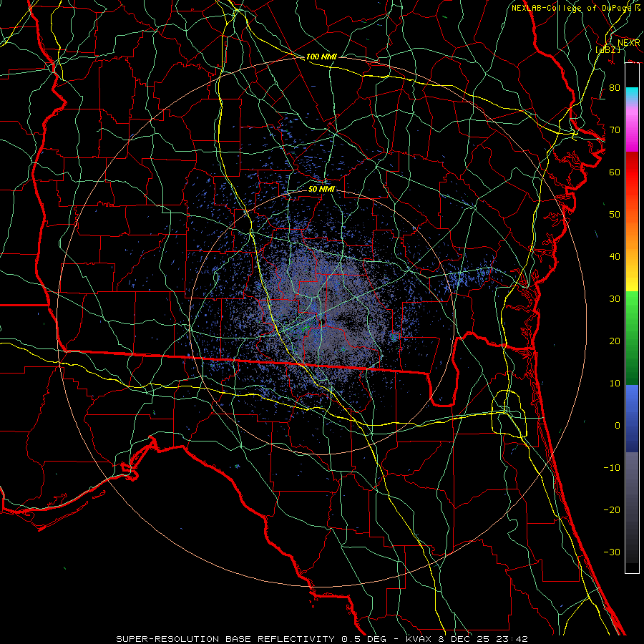This screenshot has width=644, height=644.
Task: Click the -10 dBZ label on the scale
Action: (x=612, y=468)
